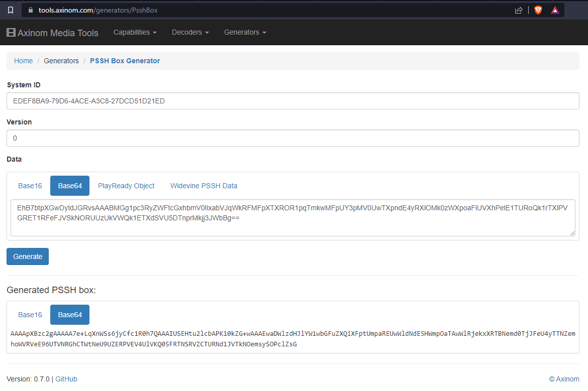The height and width of the screenshot is (391, 588).
Task: Focus the Version input field
Action: [x=293, y=138]
